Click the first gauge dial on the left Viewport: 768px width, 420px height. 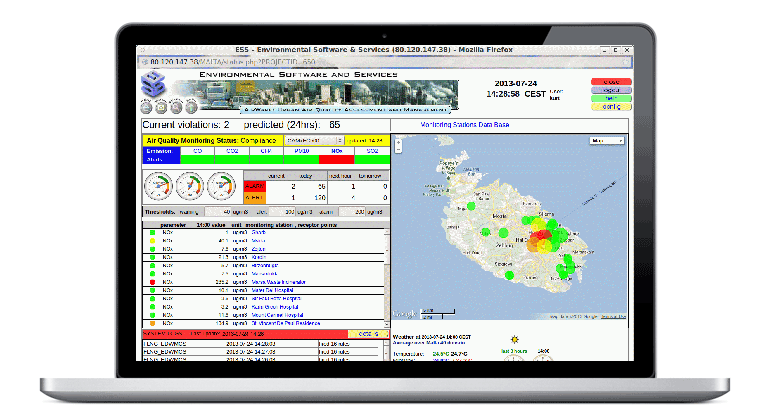point(158,187)
